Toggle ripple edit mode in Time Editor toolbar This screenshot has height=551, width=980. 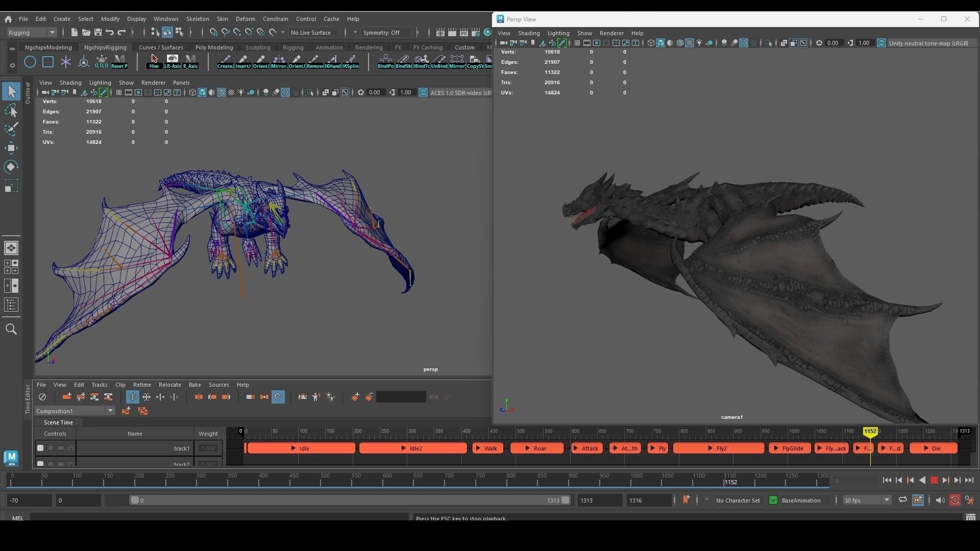point(133,397)
